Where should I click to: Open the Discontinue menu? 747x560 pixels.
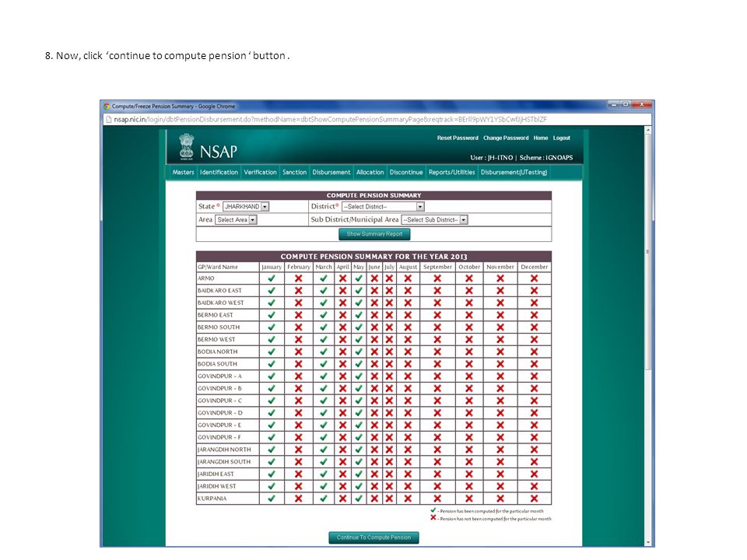pyautogui.click(x=406, y=173)
